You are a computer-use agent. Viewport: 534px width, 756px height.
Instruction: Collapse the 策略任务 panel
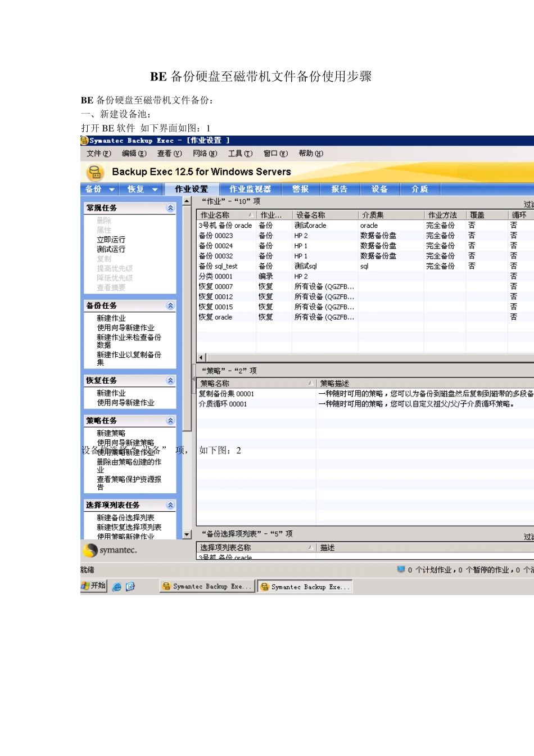tap(170, 421)
